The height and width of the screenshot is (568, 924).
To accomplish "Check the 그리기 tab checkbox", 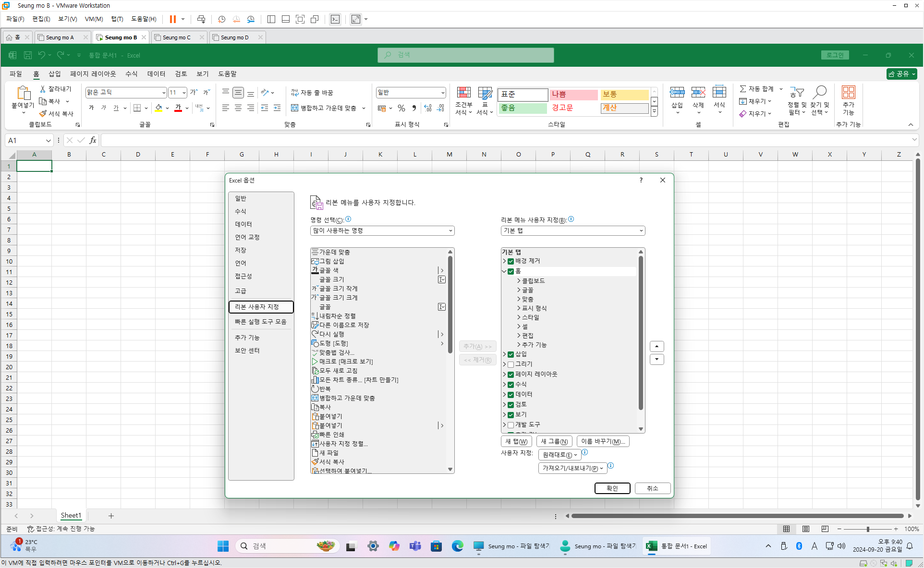I will point(511,364).
